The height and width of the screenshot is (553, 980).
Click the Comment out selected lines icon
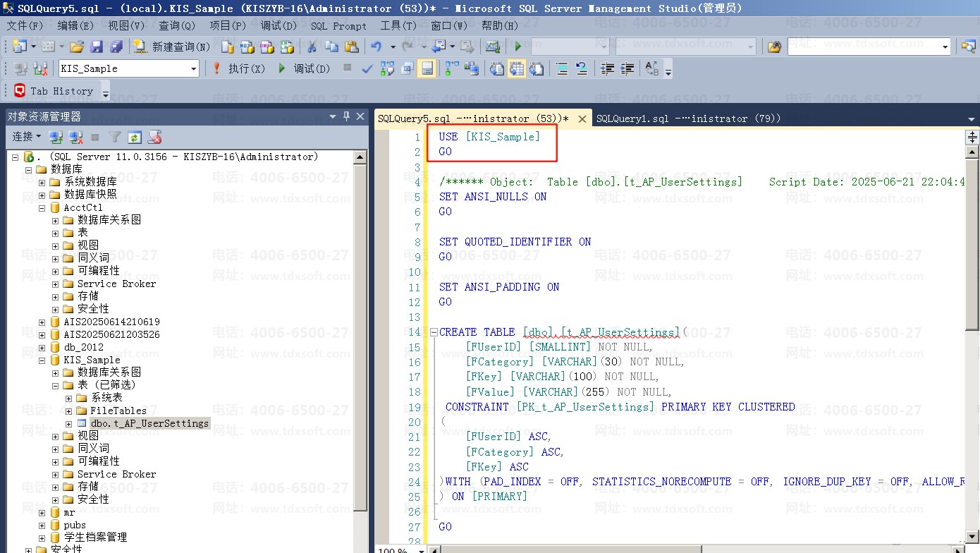(561, 68)
